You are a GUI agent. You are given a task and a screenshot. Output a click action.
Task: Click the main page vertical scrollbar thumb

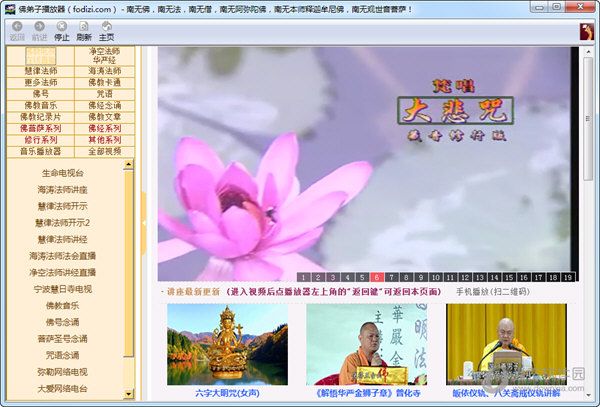[x=588, y=119]
